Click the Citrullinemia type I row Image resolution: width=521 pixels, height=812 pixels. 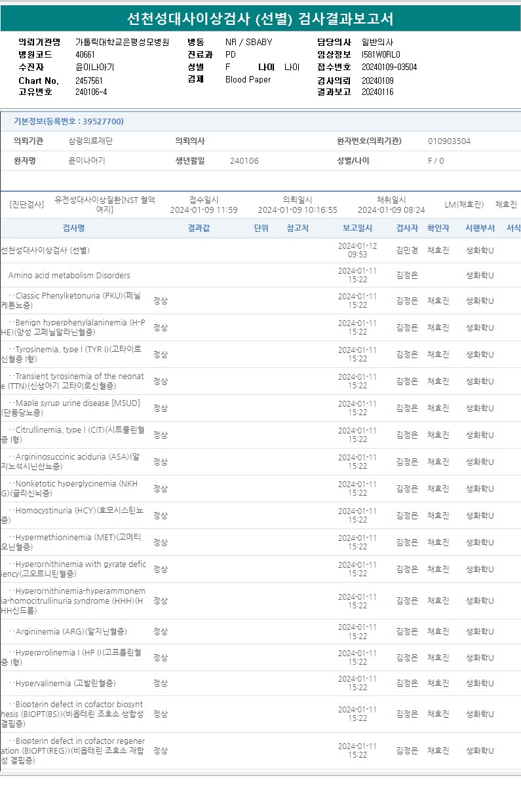coord(261,435)
